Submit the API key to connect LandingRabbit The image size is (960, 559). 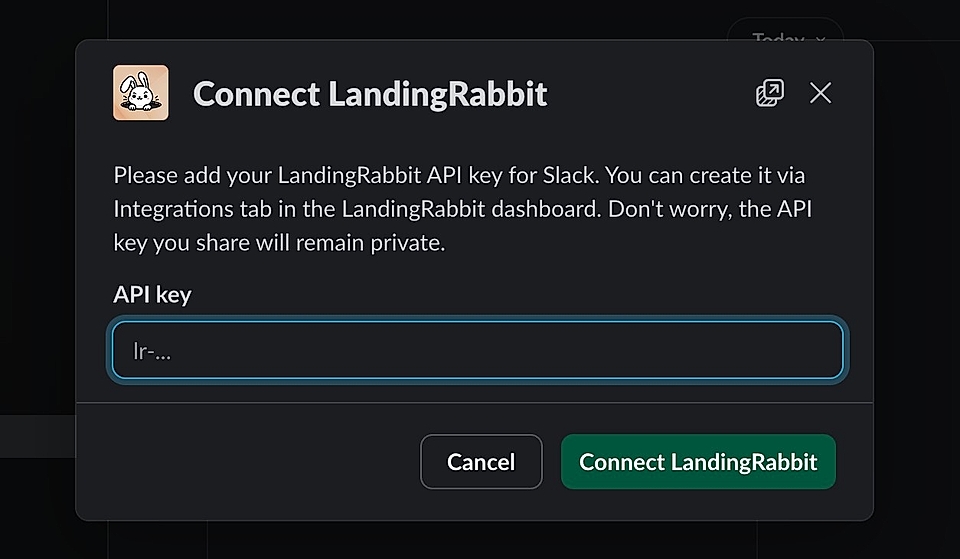click(x=698, y=462)
